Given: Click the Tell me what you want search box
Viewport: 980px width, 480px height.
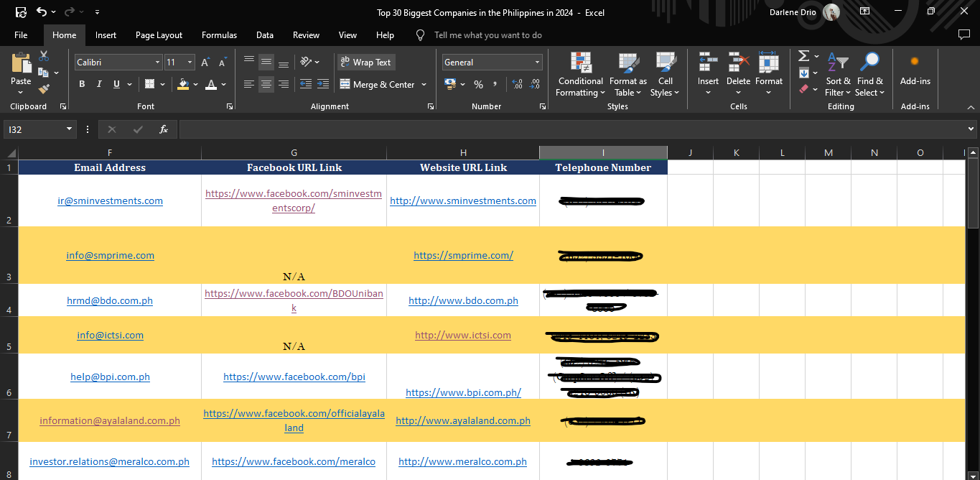Looking at the screenshot, I should coord(488,34).
